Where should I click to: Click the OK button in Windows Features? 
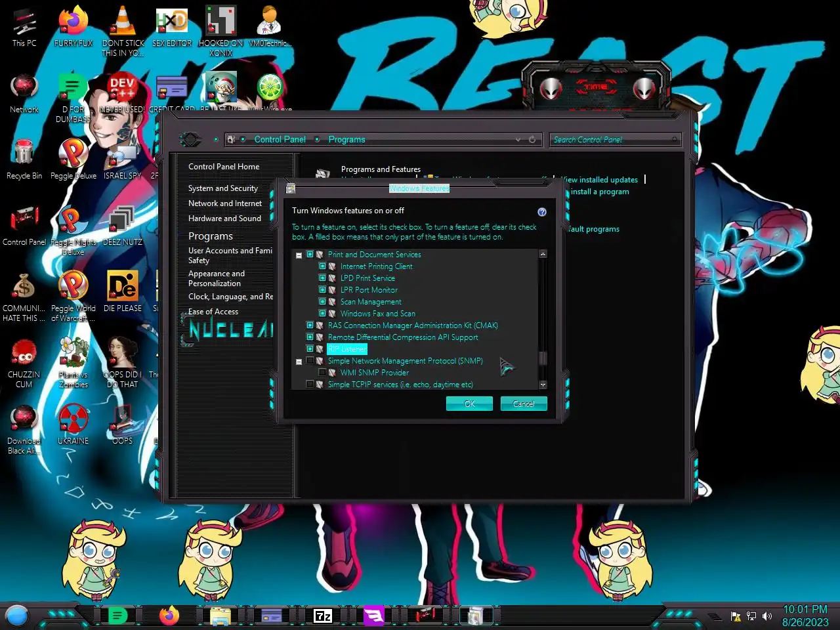click(x=469, y=404)
